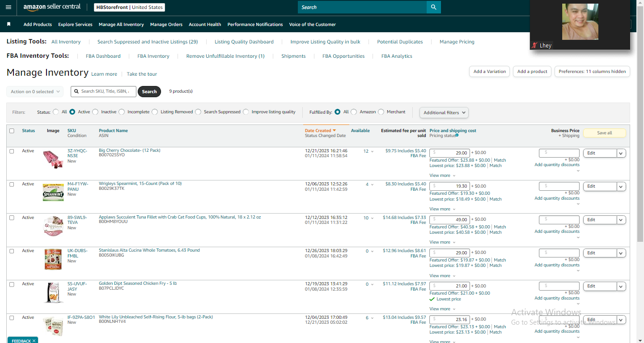The width and height of the screenshot is (644, 343).
Task: Open the Take the tour link
Action: 142,74
